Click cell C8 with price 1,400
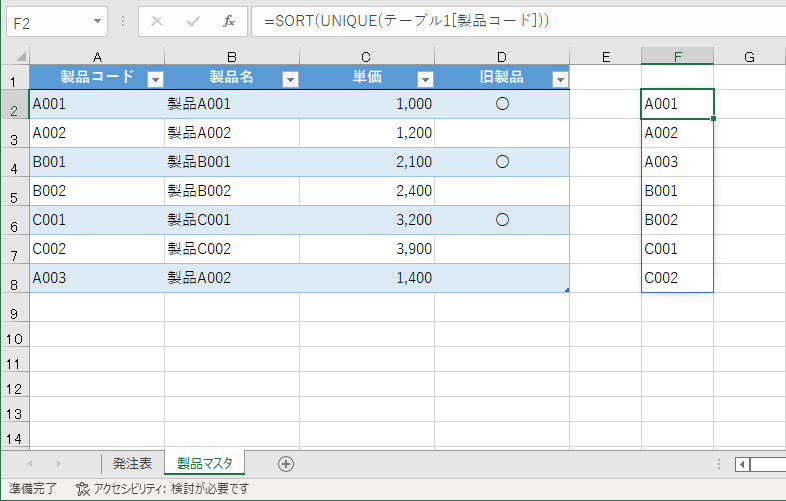 point(367,278)
